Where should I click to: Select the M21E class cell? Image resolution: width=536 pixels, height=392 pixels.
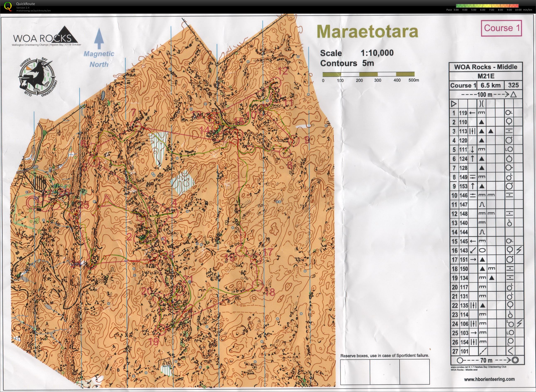tap(486, 76)
